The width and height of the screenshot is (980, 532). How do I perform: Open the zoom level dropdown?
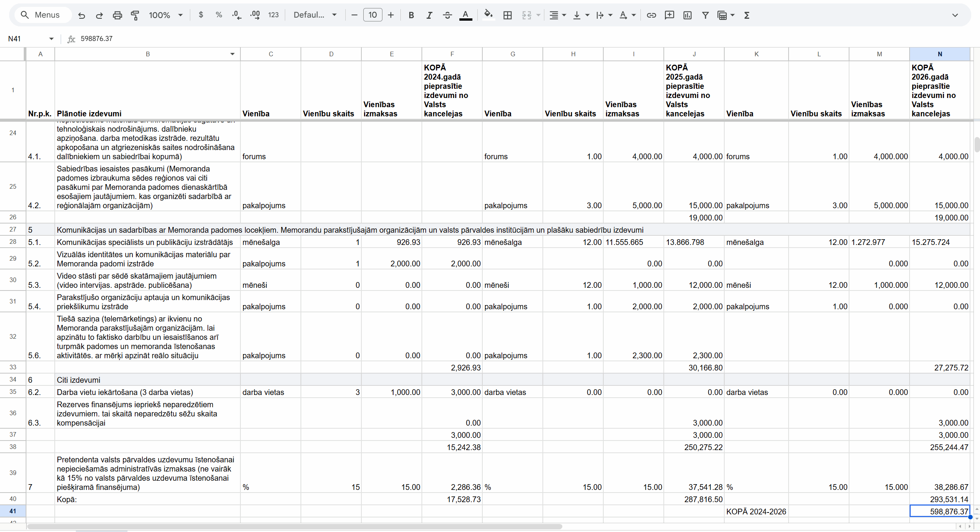[166, 15]
